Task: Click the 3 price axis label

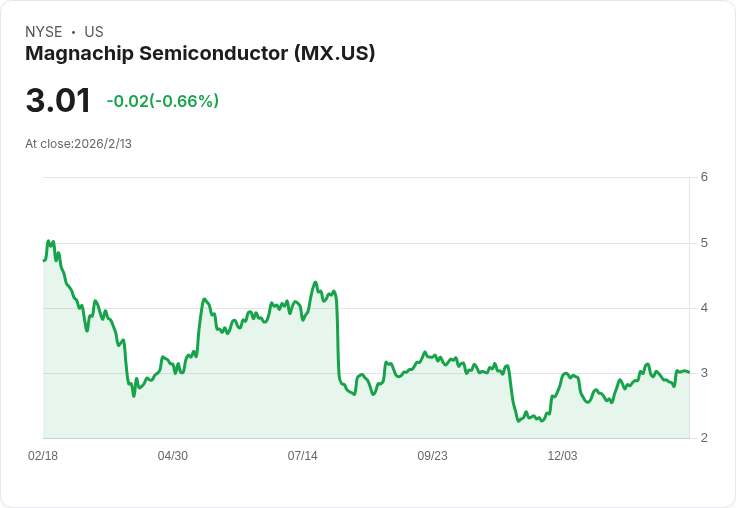Action: pos(704,373)
